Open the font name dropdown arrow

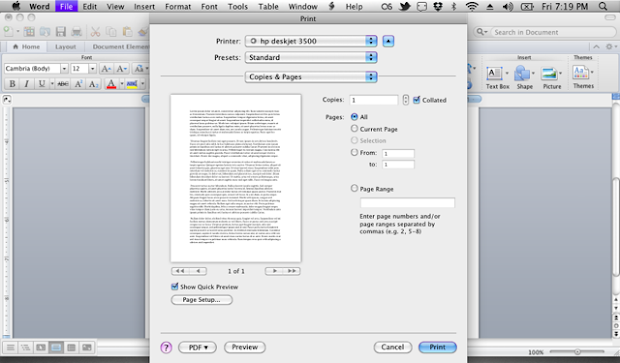(64, 69)
